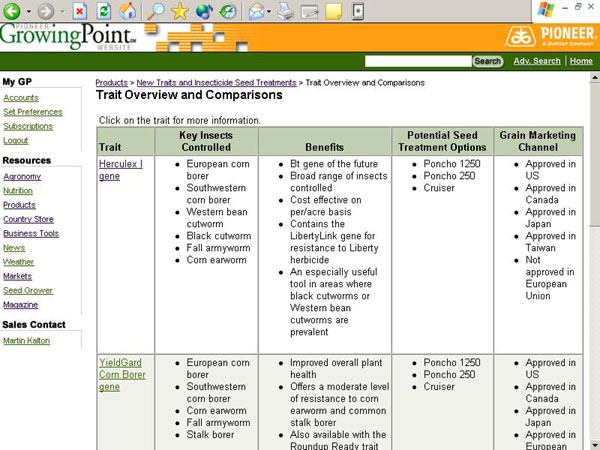Screen dimensions: 600x450
Task: Go to the browser Home page icon
Action: 128,12
